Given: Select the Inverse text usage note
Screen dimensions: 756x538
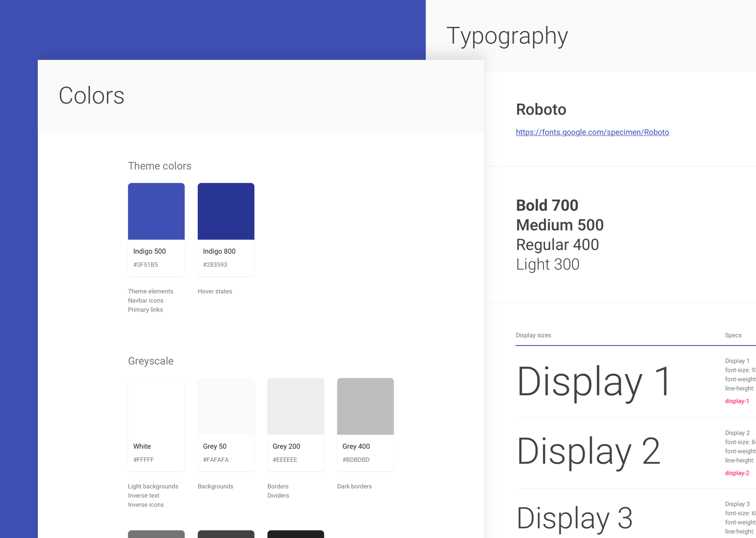Looking at the screenshot, I should point(144,496).
